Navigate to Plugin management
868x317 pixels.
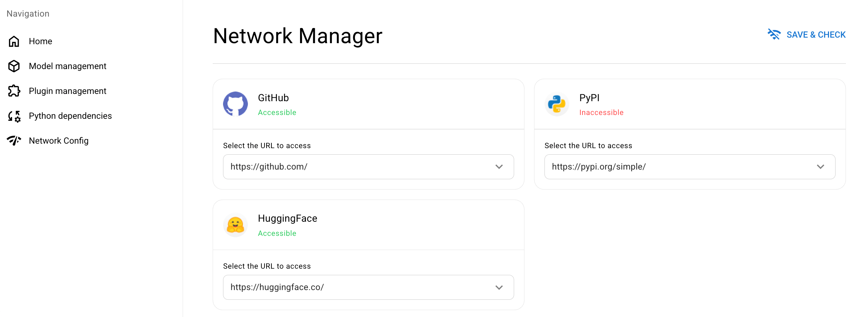(67, 91)
